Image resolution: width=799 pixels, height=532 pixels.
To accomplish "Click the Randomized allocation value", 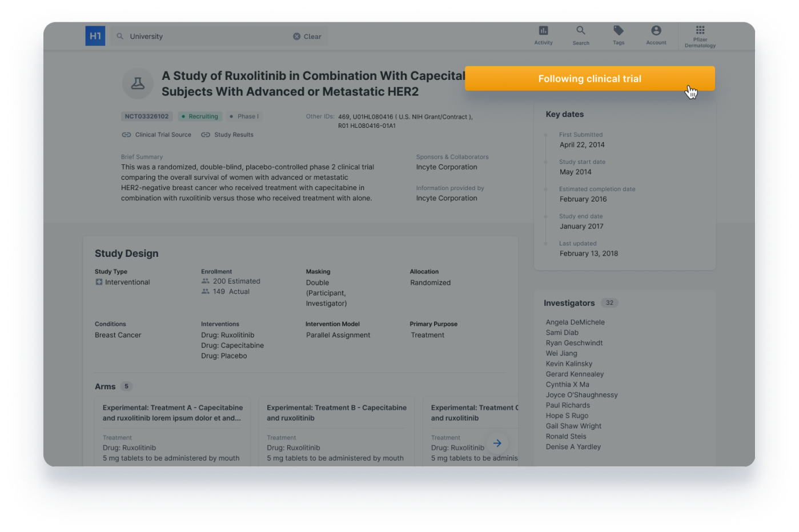I will click(430, 283).
